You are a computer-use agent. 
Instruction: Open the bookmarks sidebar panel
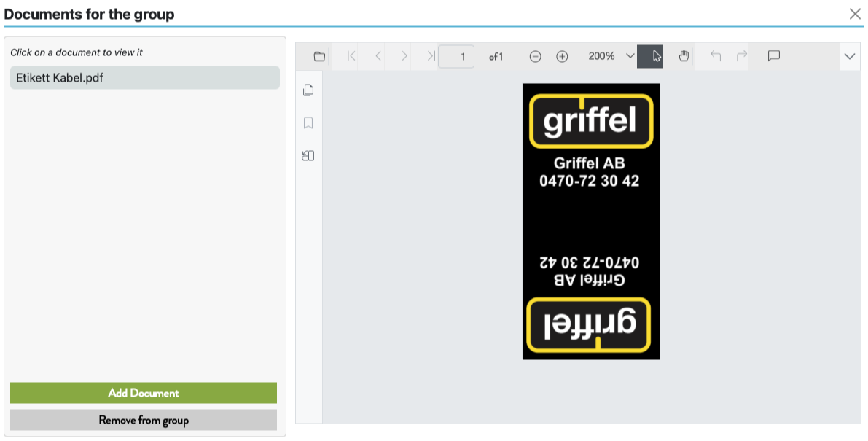(x=308, y=123)
